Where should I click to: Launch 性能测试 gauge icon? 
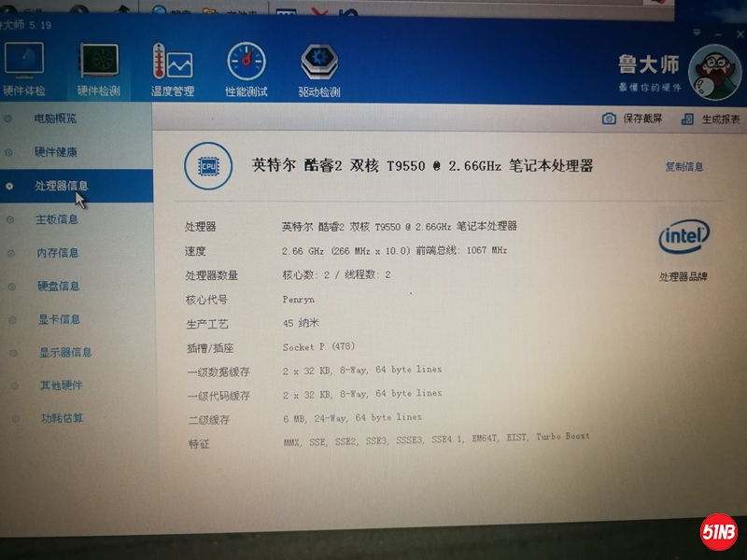click(x=247, y=65)
